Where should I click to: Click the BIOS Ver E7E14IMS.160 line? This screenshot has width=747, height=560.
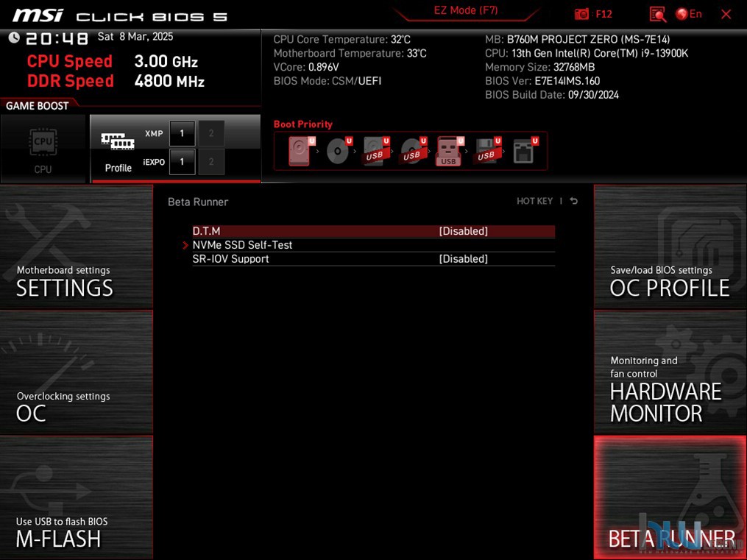(542, 81)
